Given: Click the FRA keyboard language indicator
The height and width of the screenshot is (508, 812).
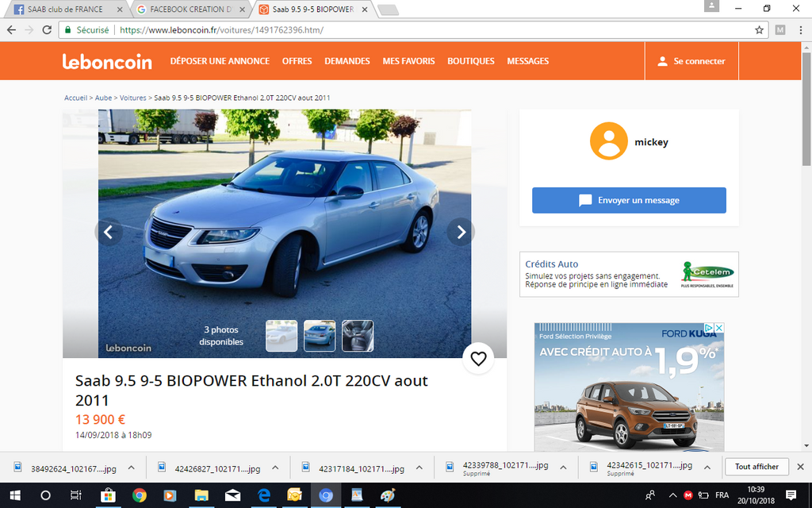Looking at the screenshot, I should tap(722, 495).
